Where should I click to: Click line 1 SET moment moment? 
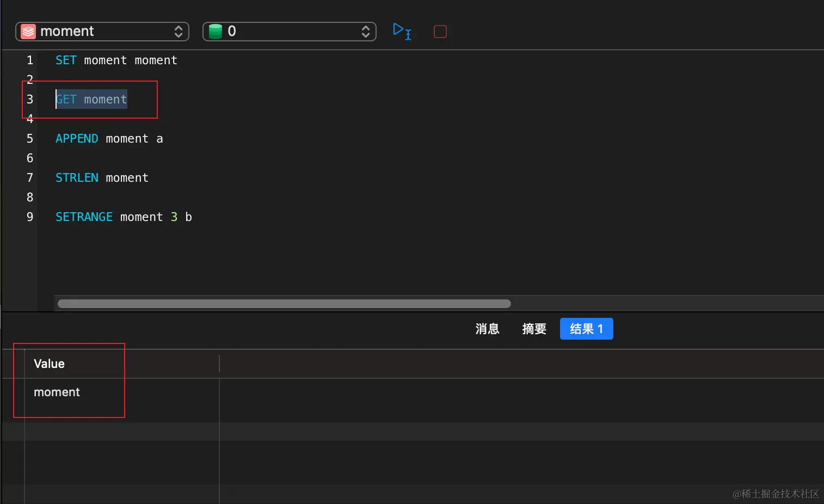[116, 60]
